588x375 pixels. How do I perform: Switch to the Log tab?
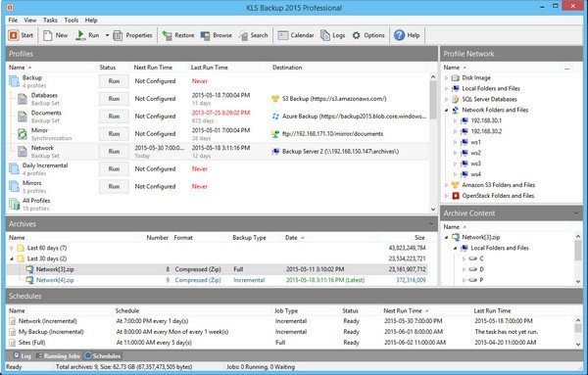click(x=23, y=355)
